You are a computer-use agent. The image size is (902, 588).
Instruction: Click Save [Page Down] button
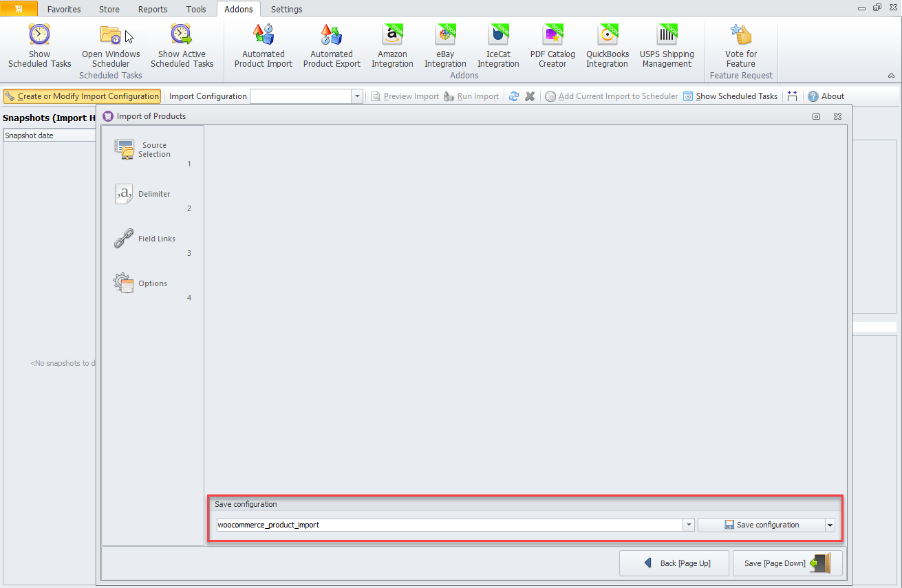pyautogui.click(x=788, y=563)
